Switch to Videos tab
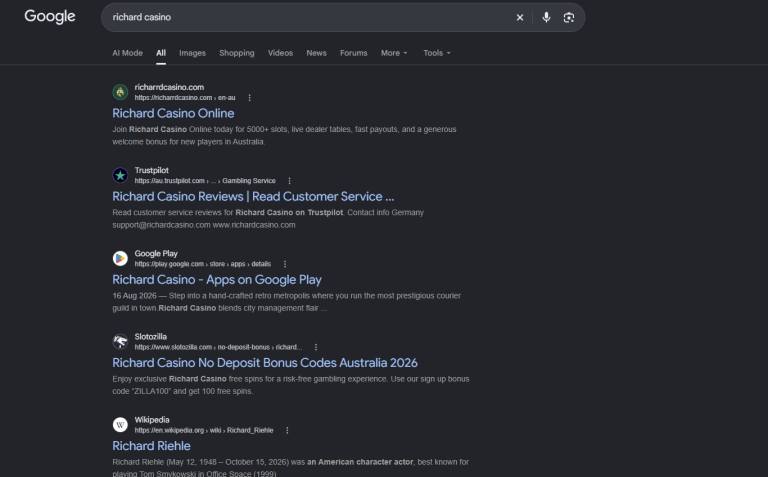The height and width of the screenshot is (477, 768). pyautogui.click(x=280, y=53)
